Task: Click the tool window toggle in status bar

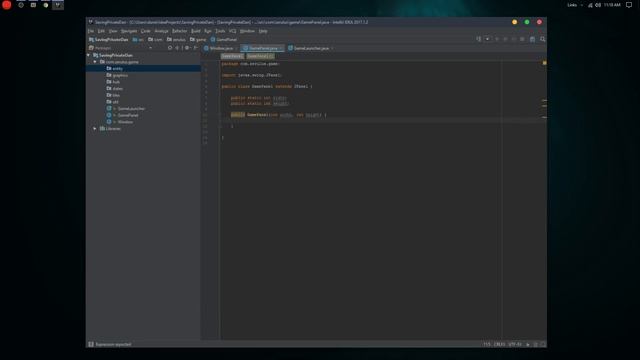Action: click(91, 344)
